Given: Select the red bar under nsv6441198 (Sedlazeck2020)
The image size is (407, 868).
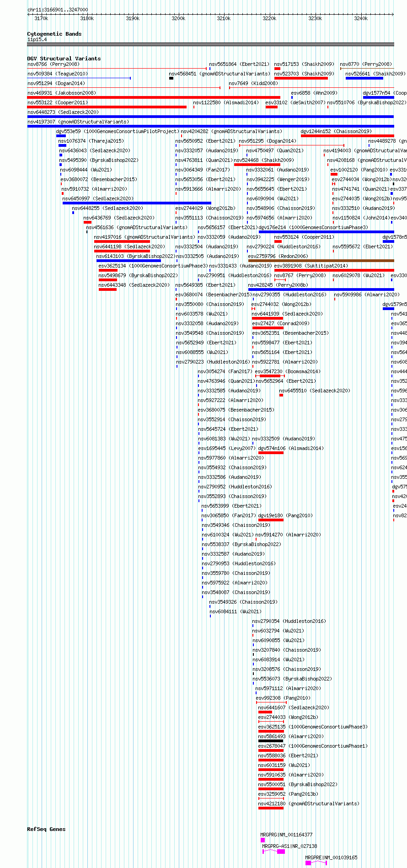Looking at the screenshot, I should point(122,251).
